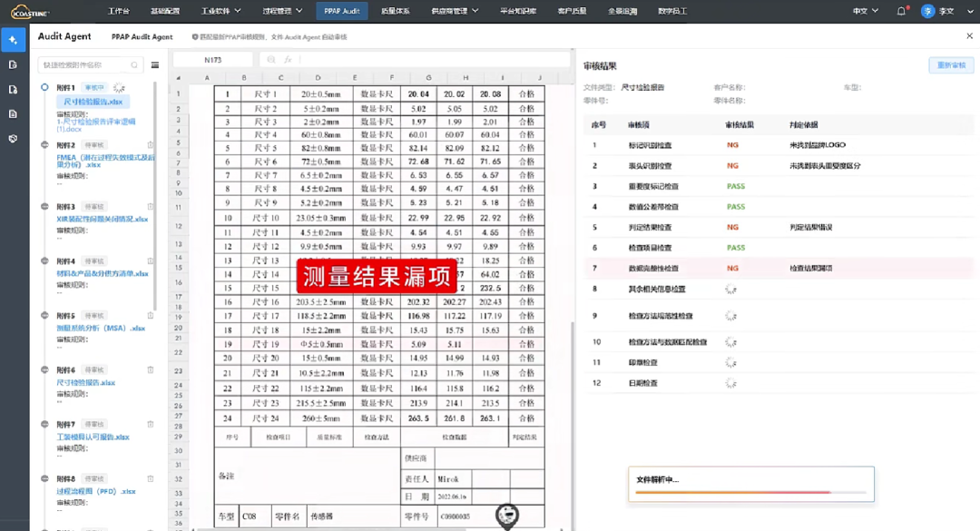980x531 pixels.
Task: Select the blue AI assistant sparkle icon
Action: pos(13,39)
